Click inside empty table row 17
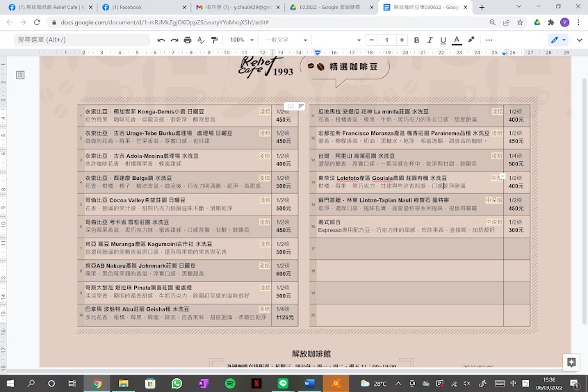This screenshot has height=392, width=588. [x=409, y=248]
